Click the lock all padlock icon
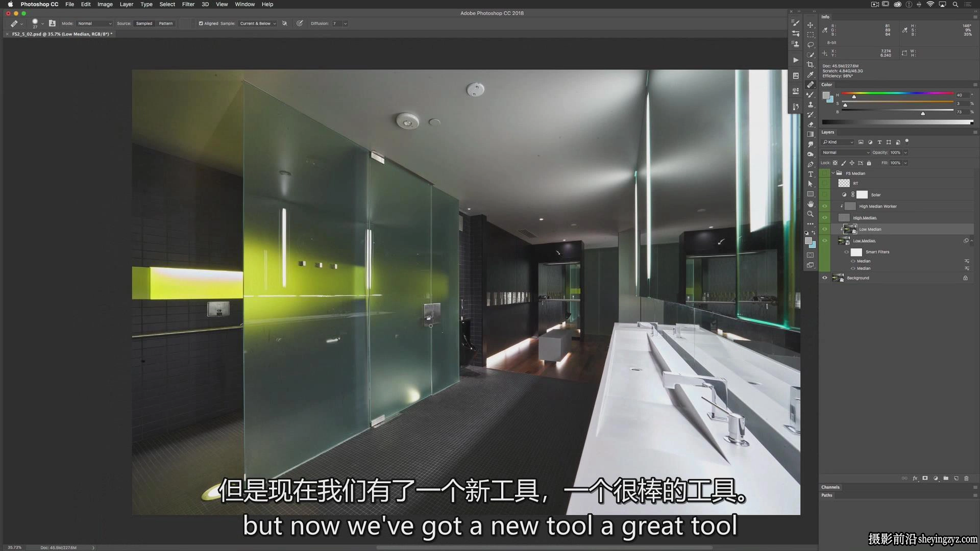 click(x=869, y=163)
